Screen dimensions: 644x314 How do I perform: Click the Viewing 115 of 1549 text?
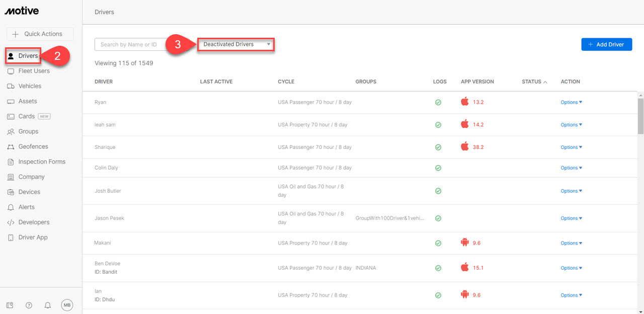(x=124, y=63)
